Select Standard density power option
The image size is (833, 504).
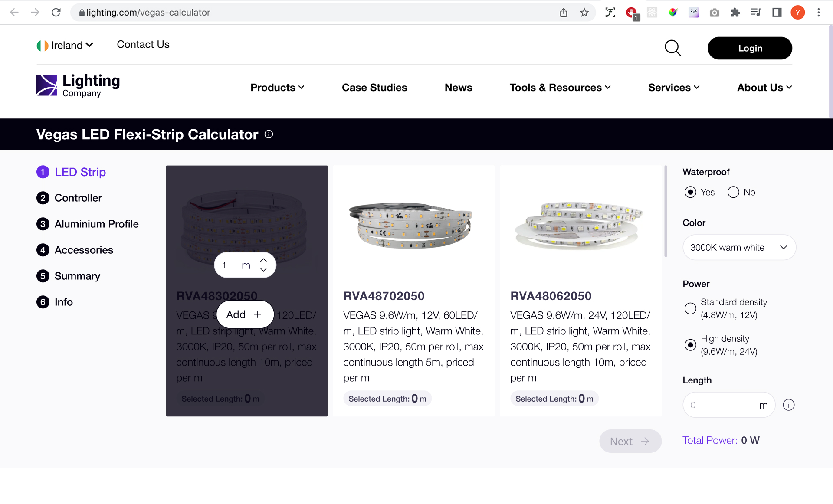690,308
